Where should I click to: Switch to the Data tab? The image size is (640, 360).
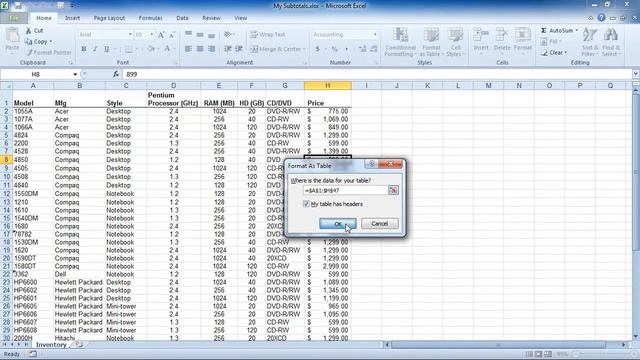click(182, 18)
